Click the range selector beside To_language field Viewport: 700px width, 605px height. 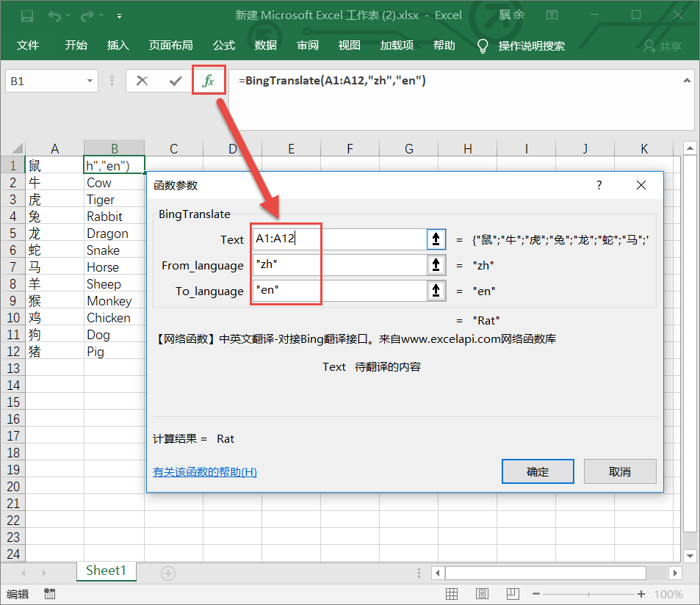(436, 291)
